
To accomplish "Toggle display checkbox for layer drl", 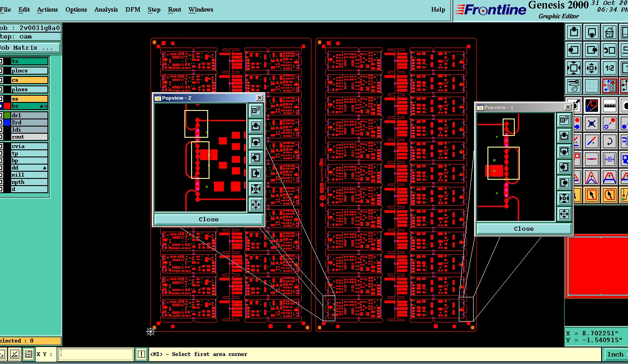I will (x=1, y=115).
